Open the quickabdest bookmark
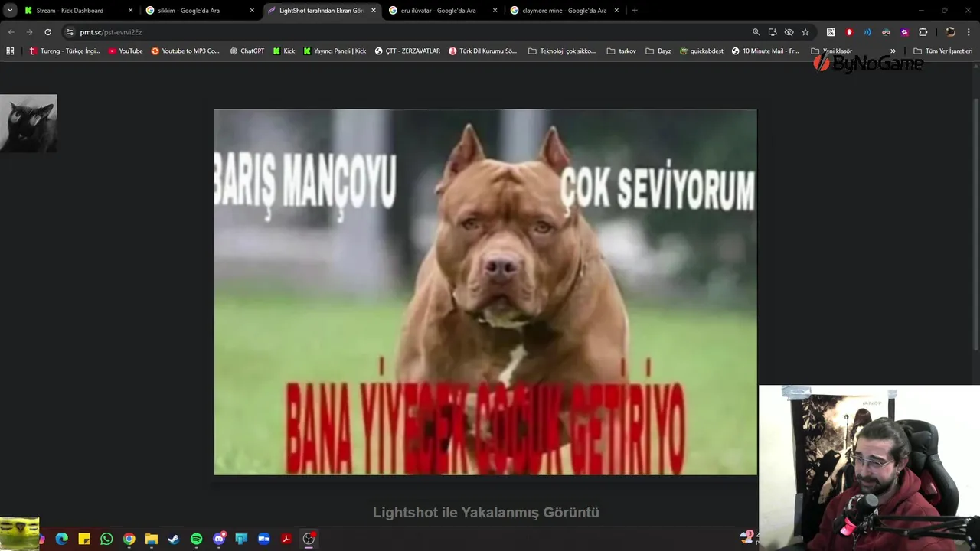The width and height of the screenshot is (980, 551). pyautogui.click(x=701, y=51)
